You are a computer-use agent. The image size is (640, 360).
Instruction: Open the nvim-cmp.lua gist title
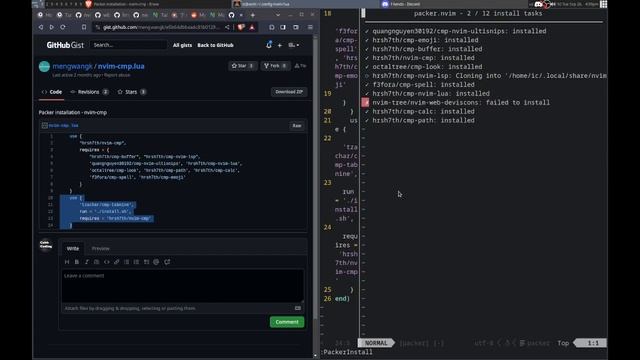121,66
